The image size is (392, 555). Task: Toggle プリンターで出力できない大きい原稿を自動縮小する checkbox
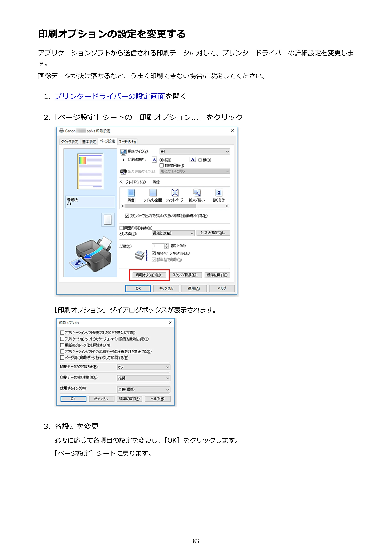click(x=127, y=216)
